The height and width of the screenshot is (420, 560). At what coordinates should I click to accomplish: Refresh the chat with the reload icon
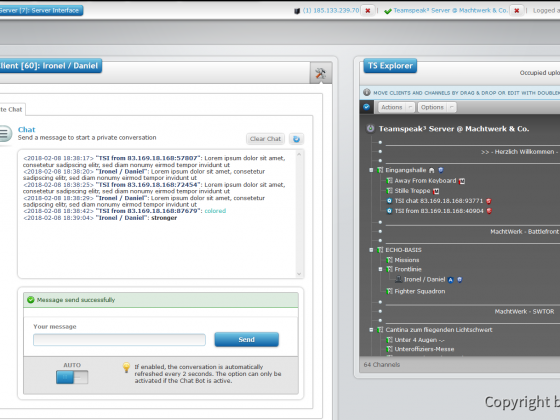coord(296,139)
